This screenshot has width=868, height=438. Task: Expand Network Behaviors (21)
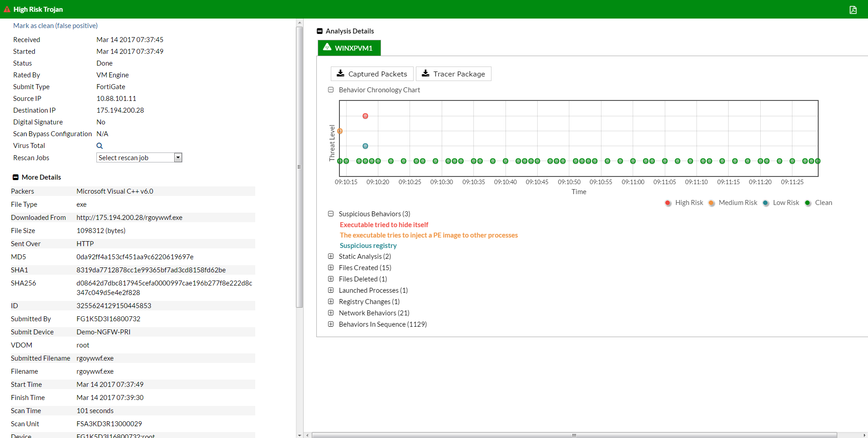click(331, 313)
